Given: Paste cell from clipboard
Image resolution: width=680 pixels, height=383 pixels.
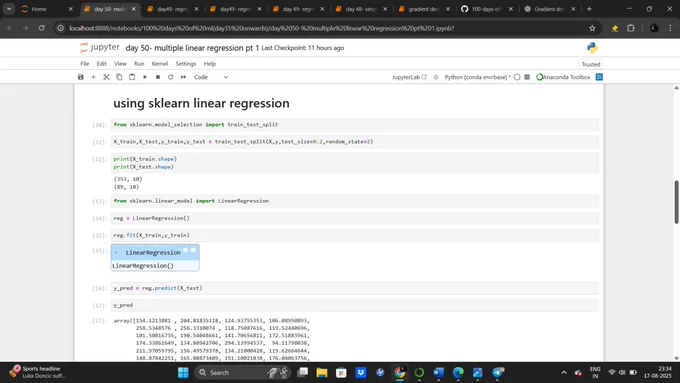Looking at the screenshot, I should (x=132, y=77).
